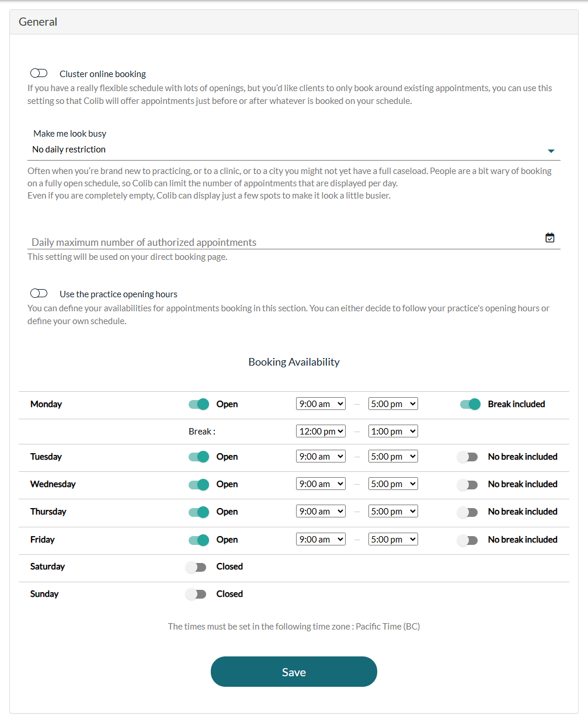Open Tuesday start time dropdown
588x723 pixels.
pos(321,456)
